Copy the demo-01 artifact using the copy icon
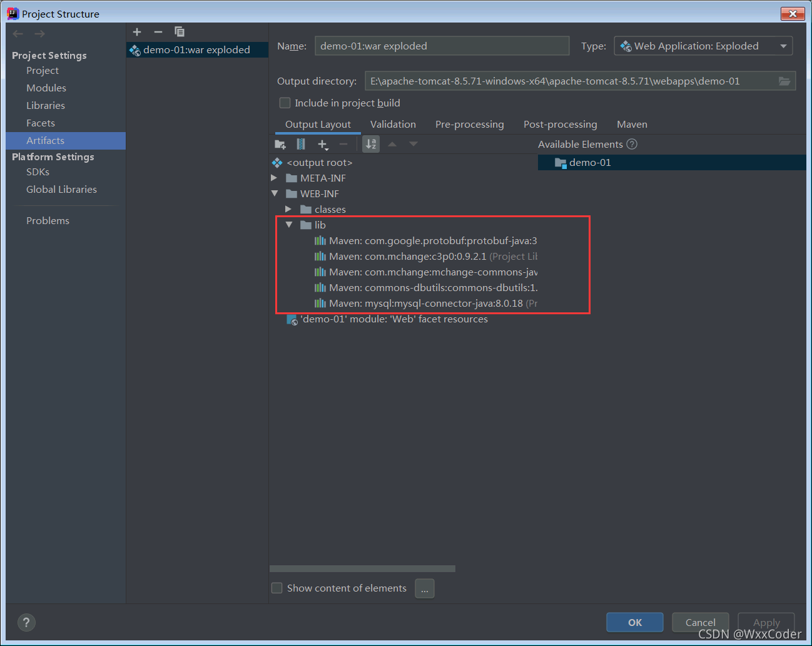The height and width of the screenshot is (646, 812). 179,31
